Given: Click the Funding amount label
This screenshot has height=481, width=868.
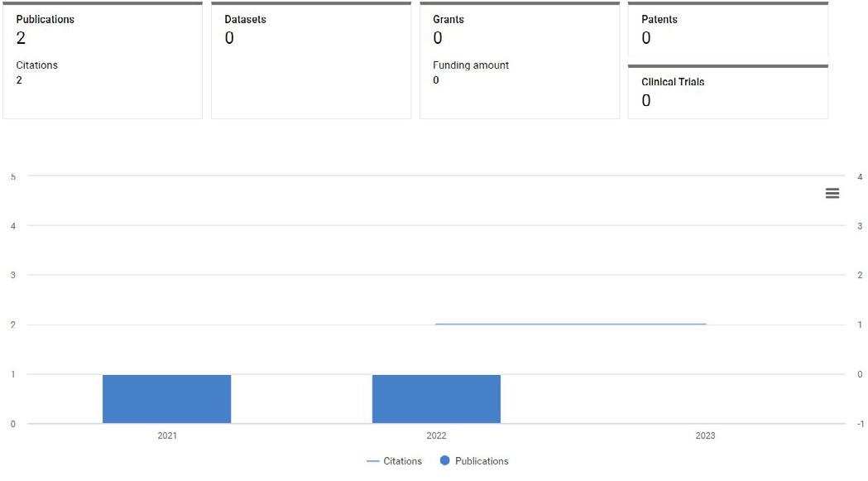Looking at the screenshot, I should tap(471, 65).
